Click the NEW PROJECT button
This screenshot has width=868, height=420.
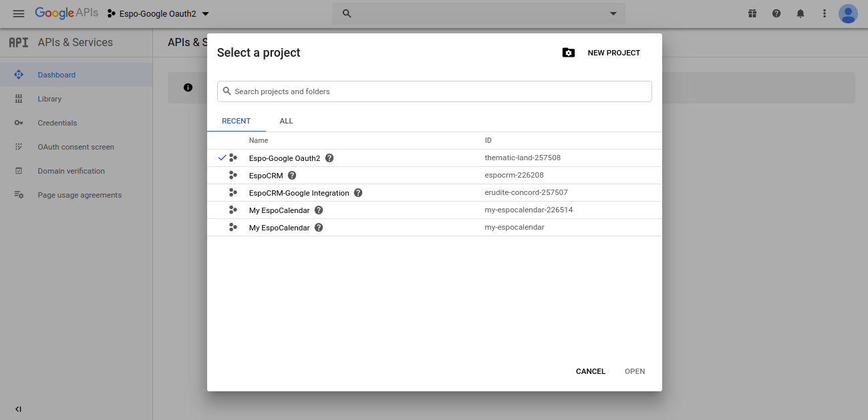[601, 53]
